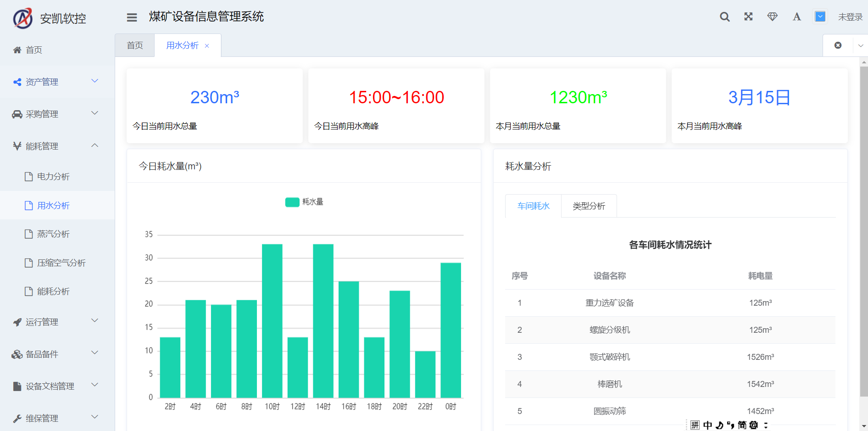868x431 pixels.
Task: Select the 车间耗水 tab
Action: [x=533, y=206]
